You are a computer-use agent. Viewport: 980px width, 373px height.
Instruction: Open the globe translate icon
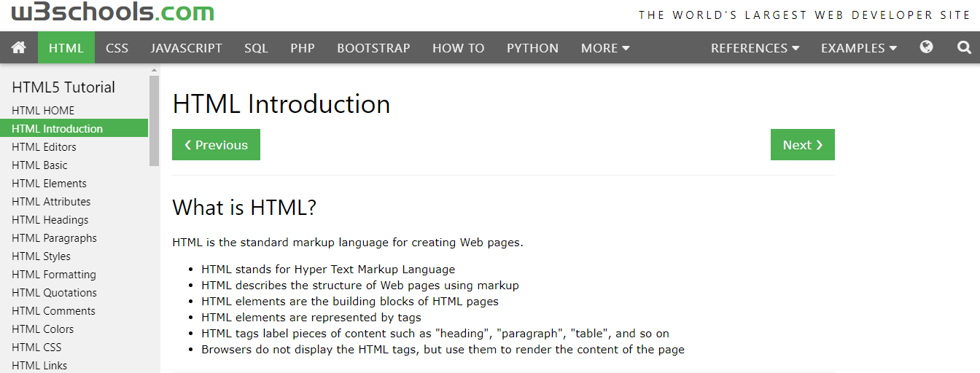(x=926, y=48)
